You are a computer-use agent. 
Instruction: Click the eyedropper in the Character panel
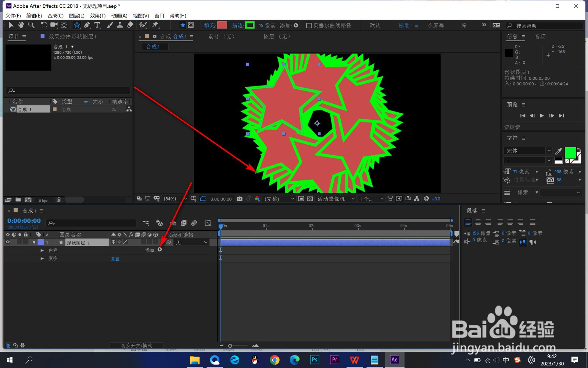(x=559, y=151)
